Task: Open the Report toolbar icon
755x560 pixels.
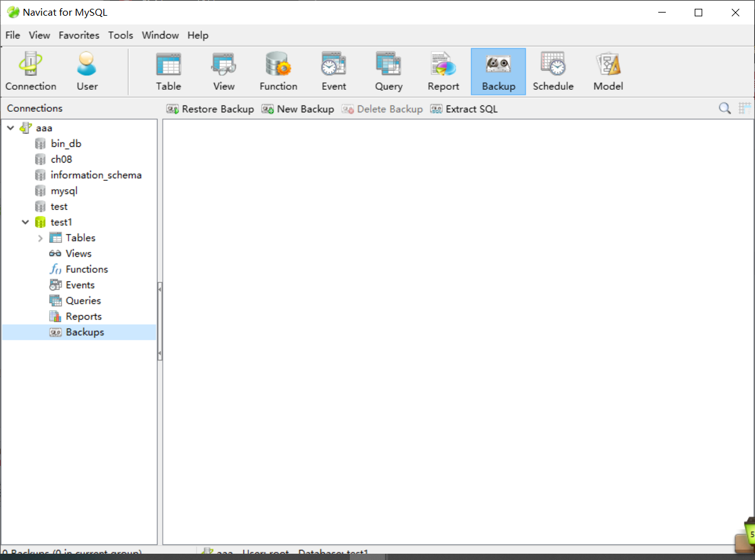Action: (x=443, y=72)
